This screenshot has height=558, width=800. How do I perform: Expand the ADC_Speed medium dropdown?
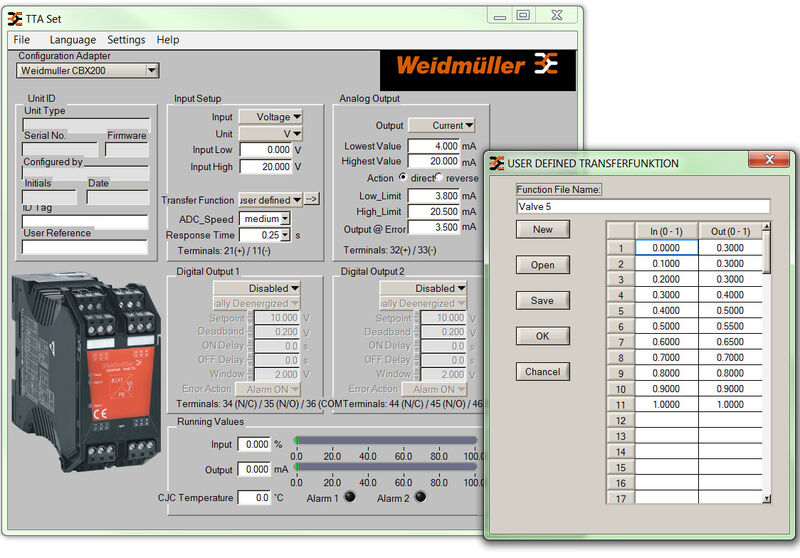click(285, 218)
